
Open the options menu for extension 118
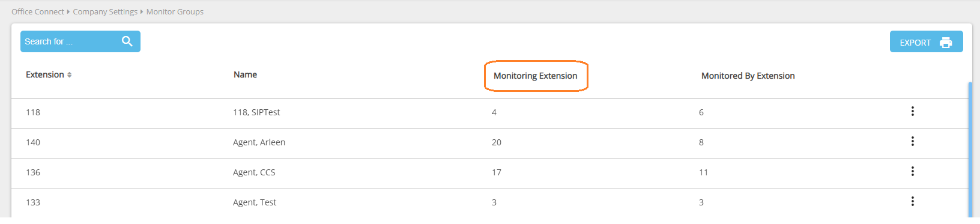pyautogui.click(x=912, y=111)
